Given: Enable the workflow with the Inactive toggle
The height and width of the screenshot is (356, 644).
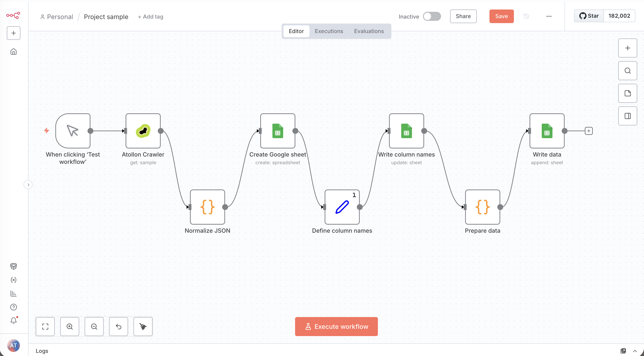Looking at the screenshot, I should point(432,16).
